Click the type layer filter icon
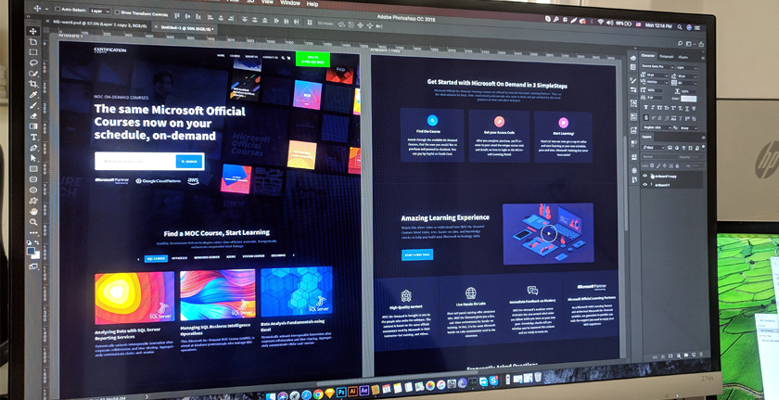This screenshot has height=400, width=779. coord(684,148)
